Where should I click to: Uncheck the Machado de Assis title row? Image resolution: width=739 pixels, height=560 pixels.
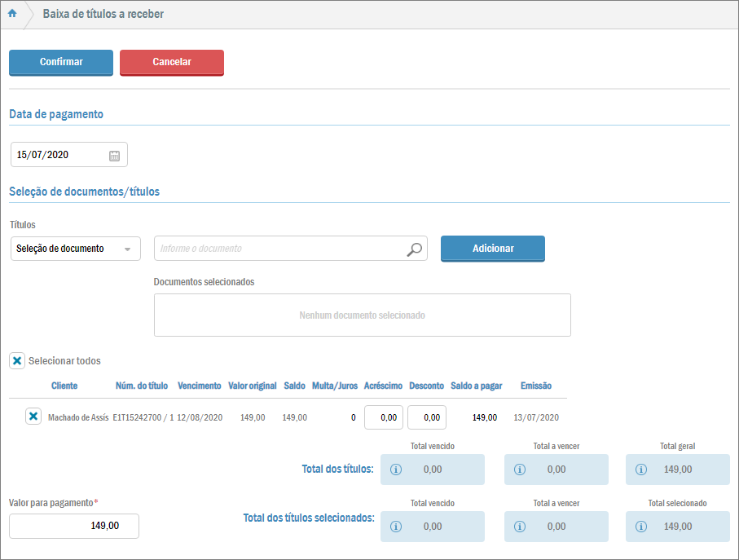33,417
